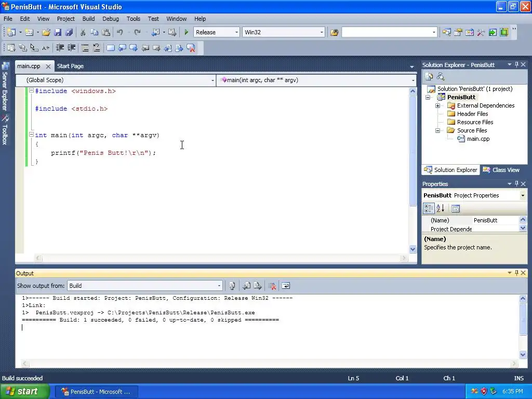Screen dimensions: 532x399
Task: Click the Find in Files binoculars-folder icon
Action: coord(334,32)
